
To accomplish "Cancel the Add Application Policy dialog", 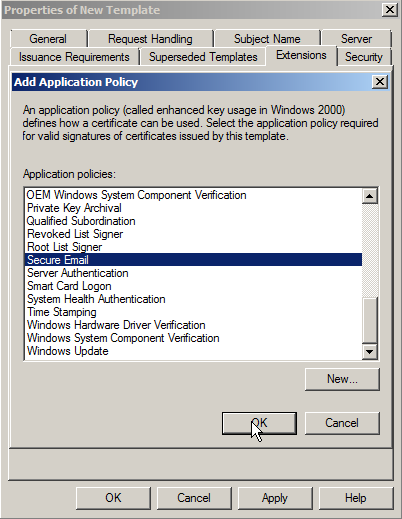I will (342, 423).
